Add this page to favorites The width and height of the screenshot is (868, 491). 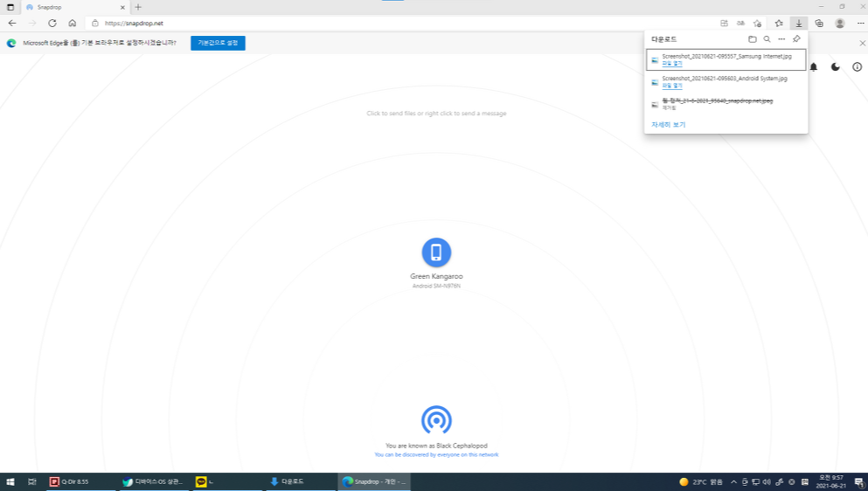coord(757,24)
